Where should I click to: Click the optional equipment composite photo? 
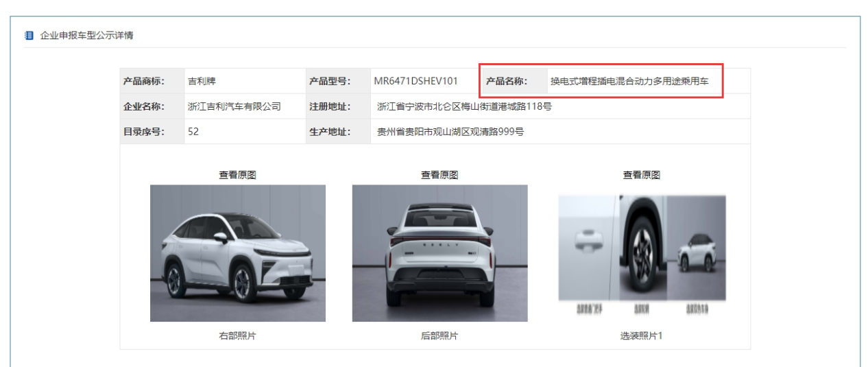[642, 253]
